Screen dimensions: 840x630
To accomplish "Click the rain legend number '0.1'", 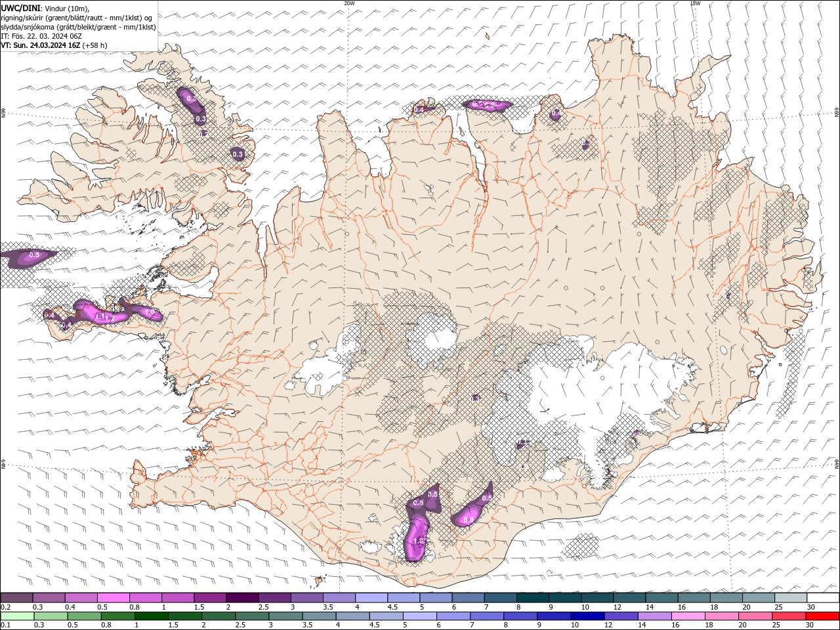I will pos(6,625).
